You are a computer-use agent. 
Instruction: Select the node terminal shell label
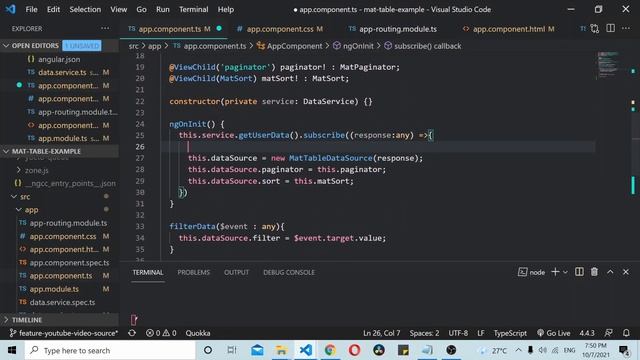pyautogui.click(x=531, y=272)
